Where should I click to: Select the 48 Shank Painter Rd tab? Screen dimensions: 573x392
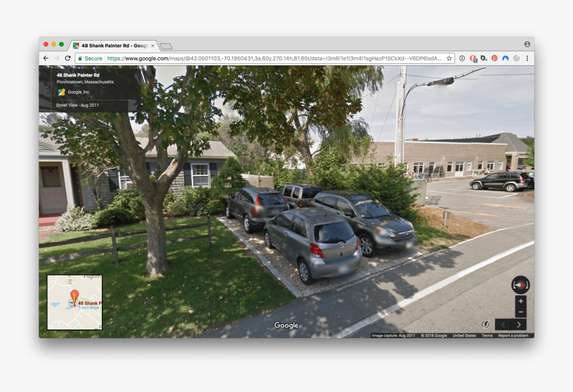point(113,46)
